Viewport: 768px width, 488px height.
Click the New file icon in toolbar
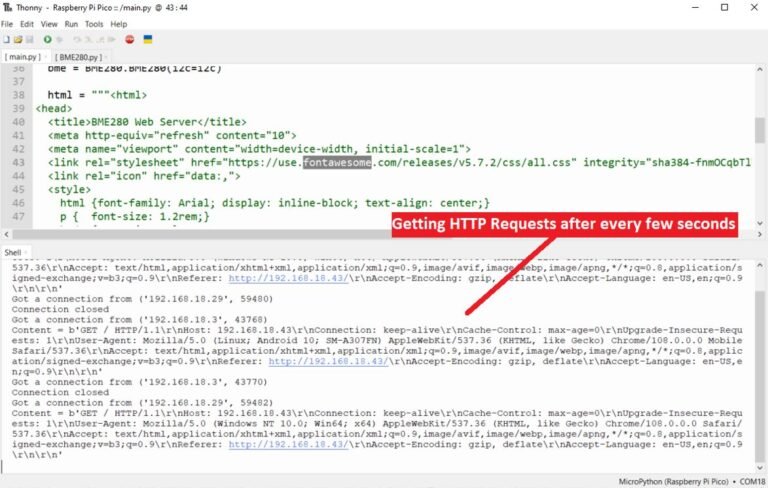pyautogui.click(x=6, y=39)
